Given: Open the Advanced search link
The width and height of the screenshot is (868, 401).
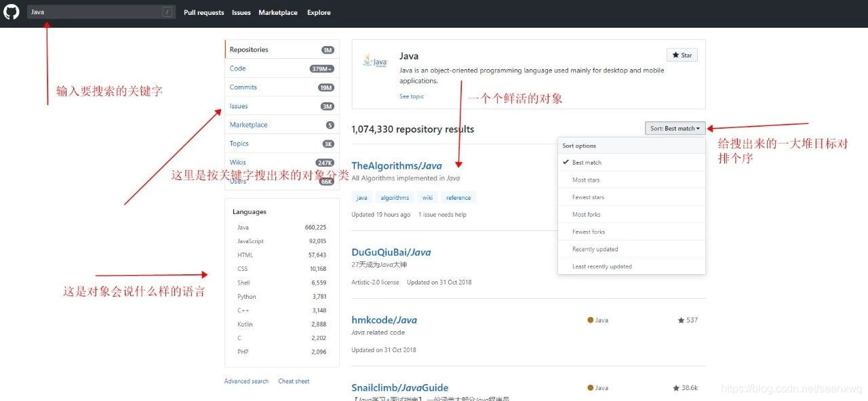Looking at the screenshot, I should pos(246,381).
